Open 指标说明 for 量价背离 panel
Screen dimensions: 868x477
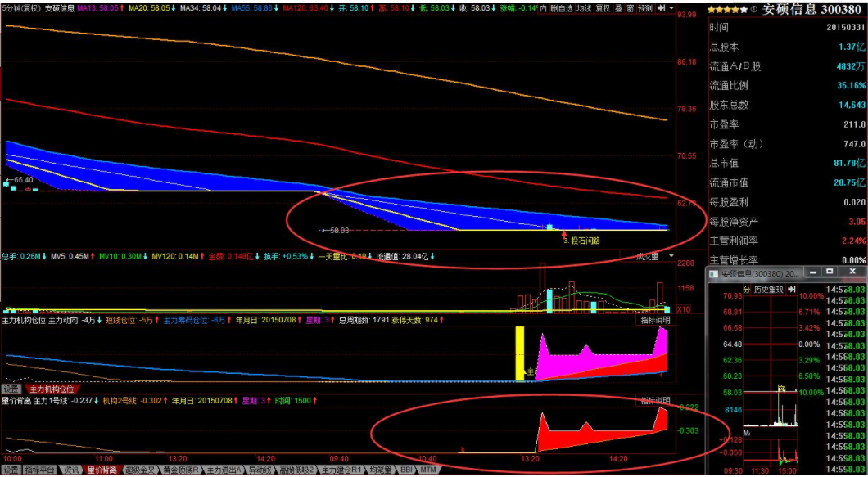655,401
